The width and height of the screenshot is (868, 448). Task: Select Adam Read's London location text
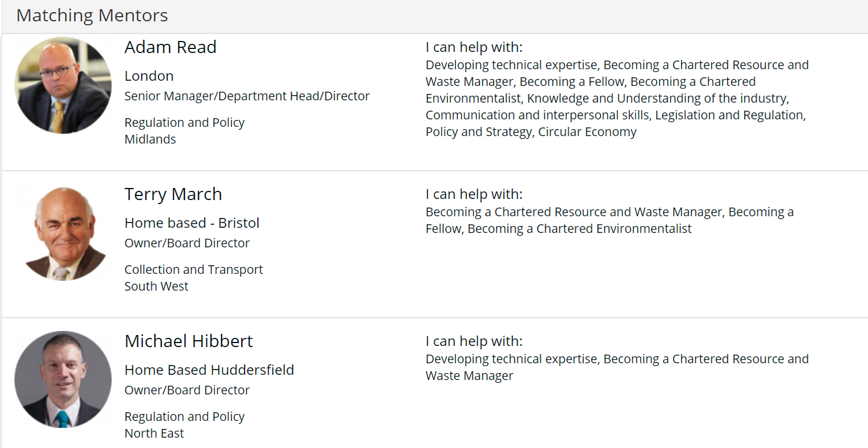pos(149,76)
